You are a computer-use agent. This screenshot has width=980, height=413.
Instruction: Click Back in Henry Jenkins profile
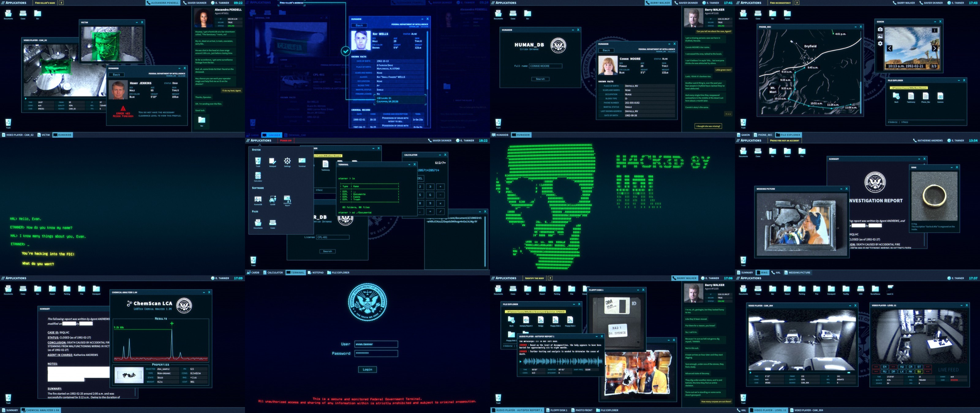(x=116, y=74)
